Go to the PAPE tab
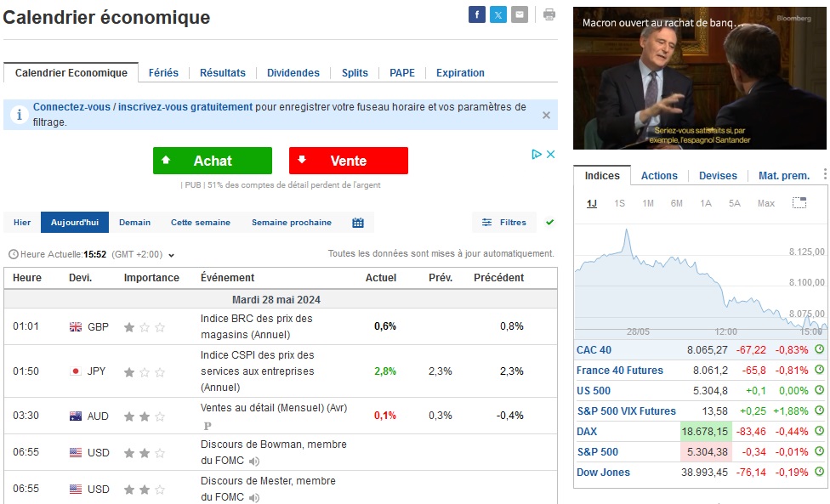 pos(402,73)
